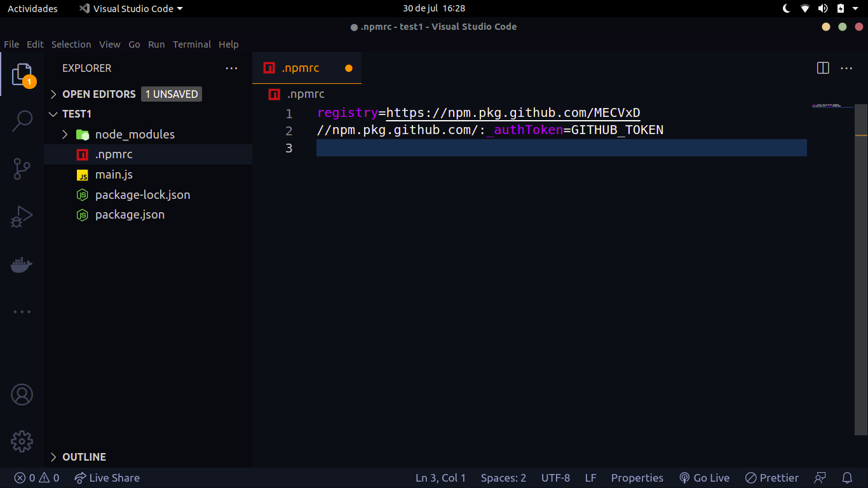This screenshot has height=488, width=868.
Task: Click Go Live server button
Action: 704,478
